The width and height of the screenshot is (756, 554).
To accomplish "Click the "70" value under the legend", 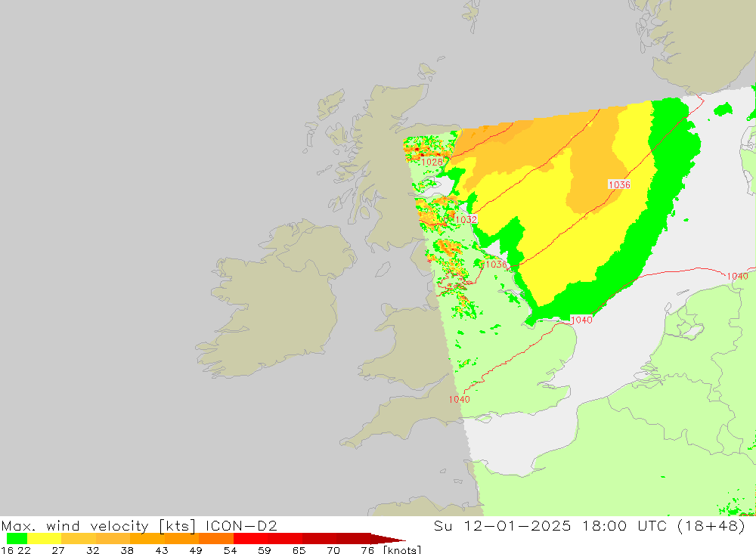I will pyautogui.click(x=333, y=549).
